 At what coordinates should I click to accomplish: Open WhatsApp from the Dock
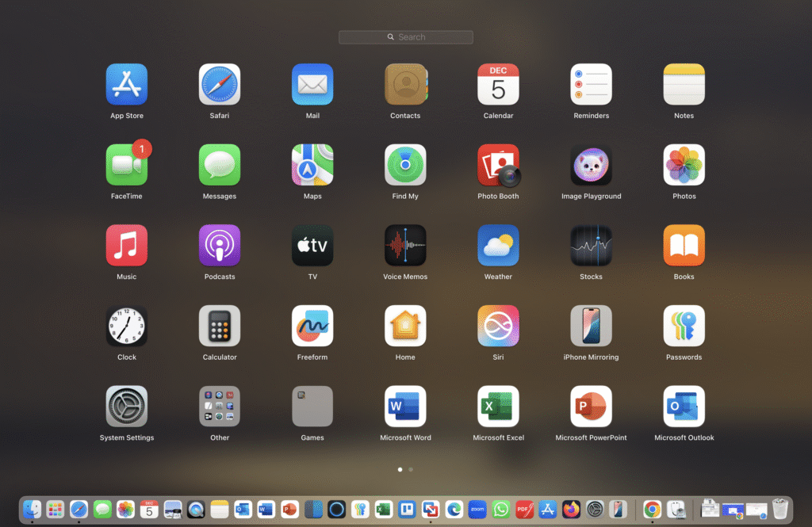(500, 510)
